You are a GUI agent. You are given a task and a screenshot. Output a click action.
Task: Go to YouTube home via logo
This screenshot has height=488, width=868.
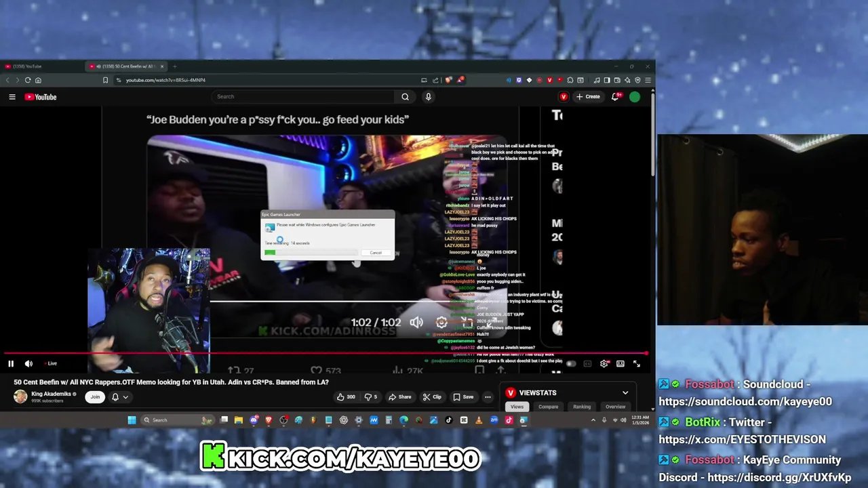[x=41, y=97]
